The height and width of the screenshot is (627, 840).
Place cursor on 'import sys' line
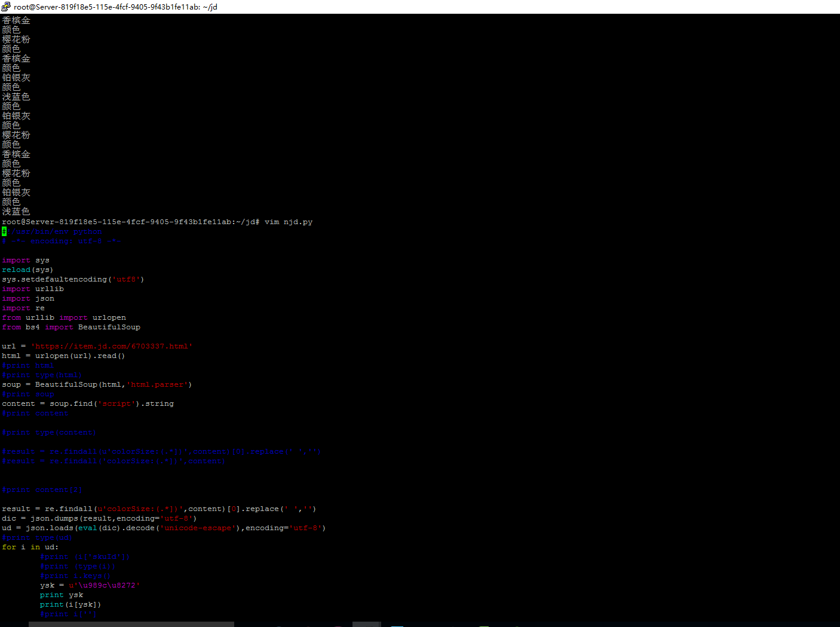(26, 261)
